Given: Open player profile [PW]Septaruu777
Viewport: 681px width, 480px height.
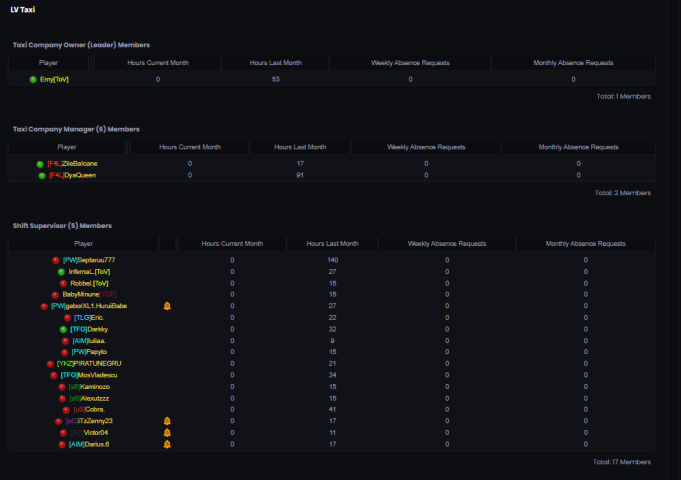Looking at the screenshot, I should [x=89, y=260].
